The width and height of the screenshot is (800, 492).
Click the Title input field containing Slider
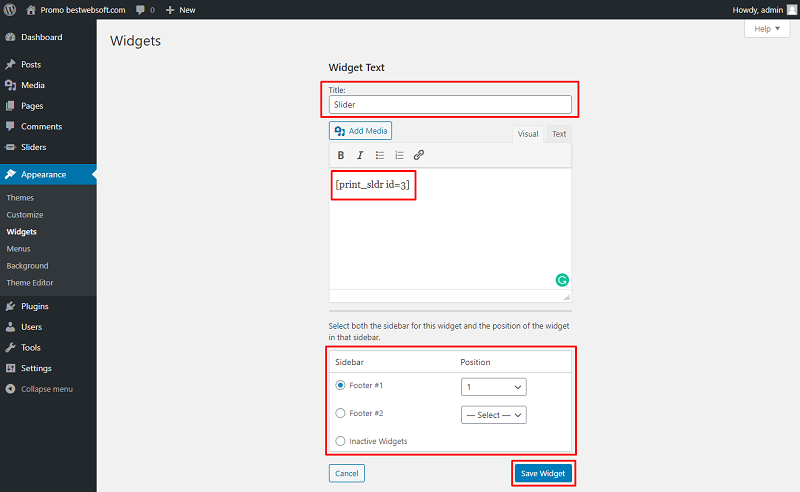click(x=450, y=105)
